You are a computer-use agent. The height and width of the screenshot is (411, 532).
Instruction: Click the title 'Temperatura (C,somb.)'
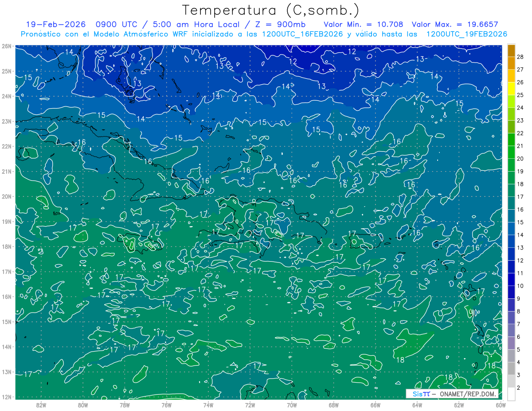(x=270, y=11)
